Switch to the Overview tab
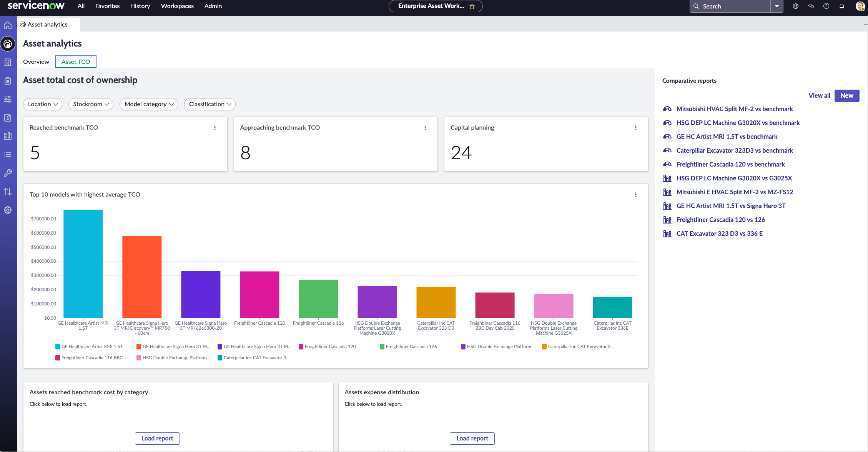The image size is (868, 452). point(36,62)
